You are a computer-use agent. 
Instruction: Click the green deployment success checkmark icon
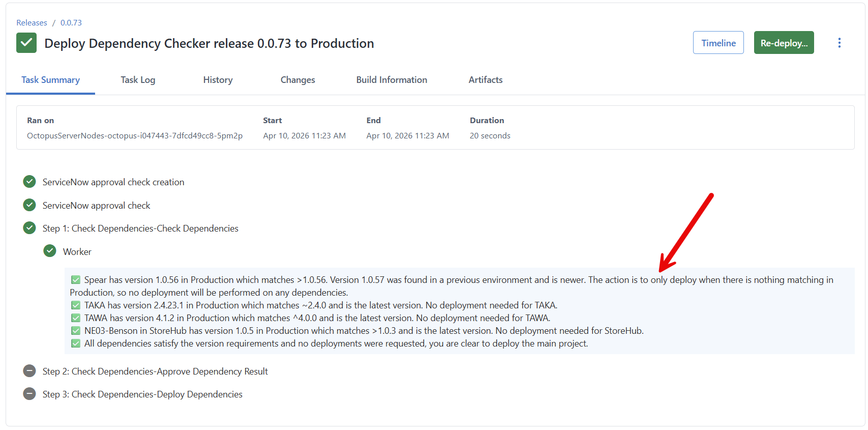26,43
